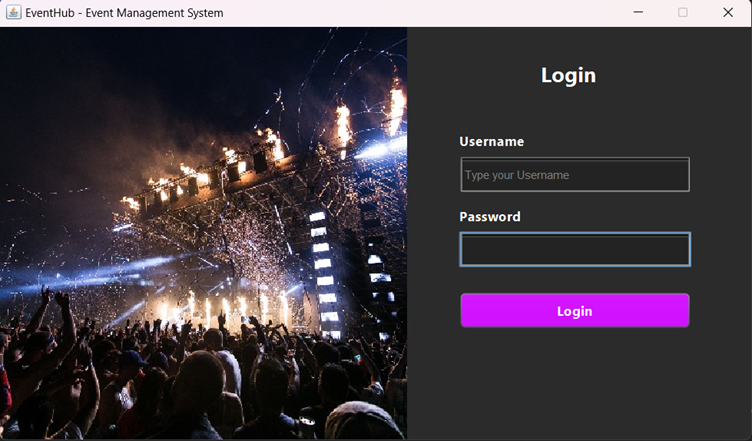
Task: Click the Username label
Action: (x=492, y=141)
